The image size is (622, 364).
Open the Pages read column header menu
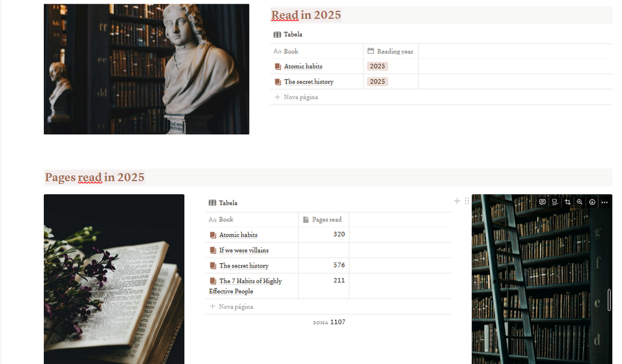pos(324,220)
